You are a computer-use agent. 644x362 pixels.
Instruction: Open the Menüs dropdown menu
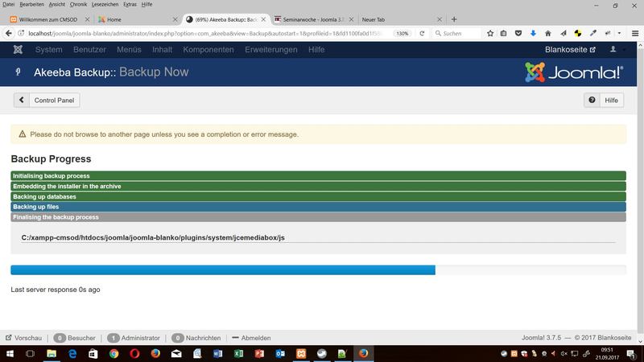[x=129, y=50]
